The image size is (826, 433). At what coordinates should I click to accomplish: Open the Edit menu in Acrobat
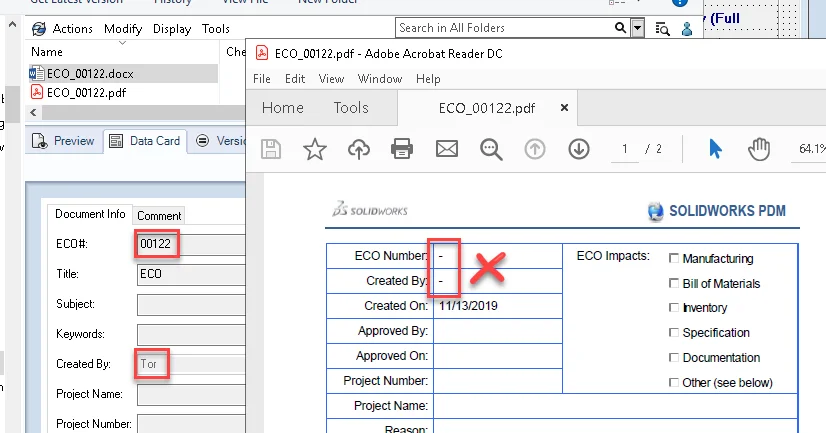(x=295, y=79)
